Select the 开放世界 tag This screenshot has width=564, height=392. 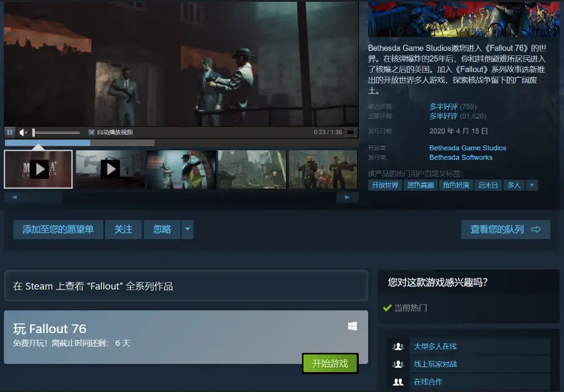click(x=385, y=185)
